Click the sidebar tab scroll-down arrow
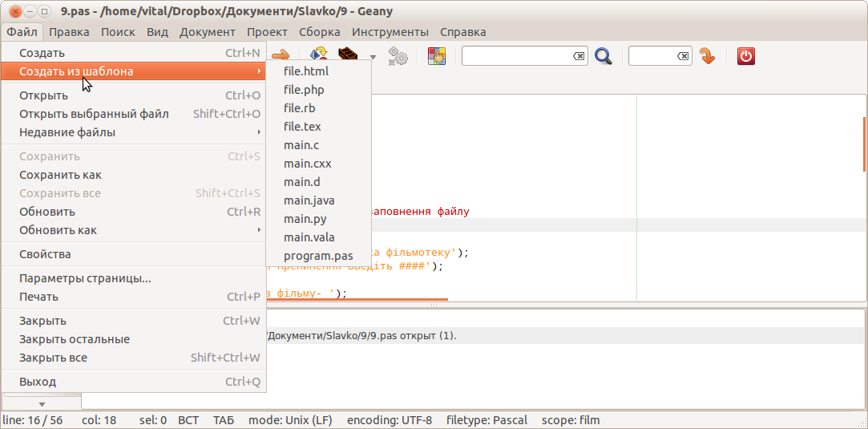Image resolution: width=868 pixels, height=429 pixels. (x=42, y=404)
